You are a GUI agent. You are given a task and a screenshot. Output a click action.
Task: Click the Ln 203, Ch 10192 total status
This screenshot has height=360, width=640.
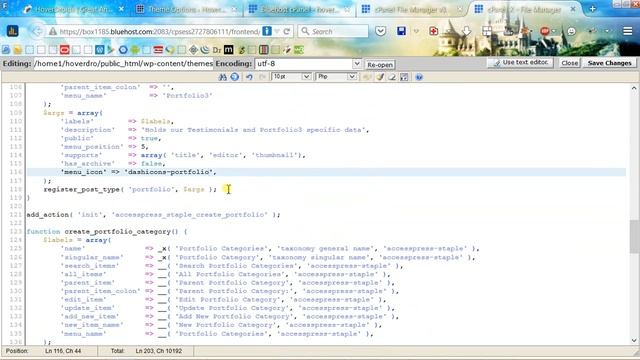[x=159, y=351]
